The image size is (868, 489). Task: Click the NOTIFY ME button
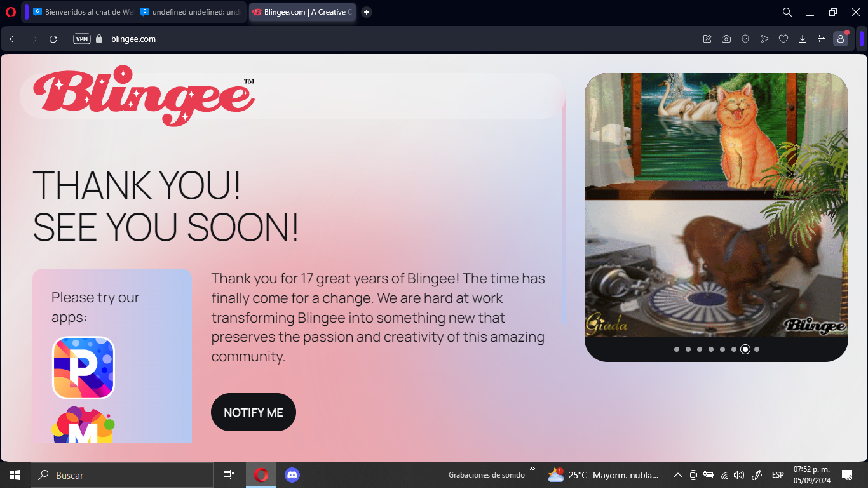tap(254, 412)
